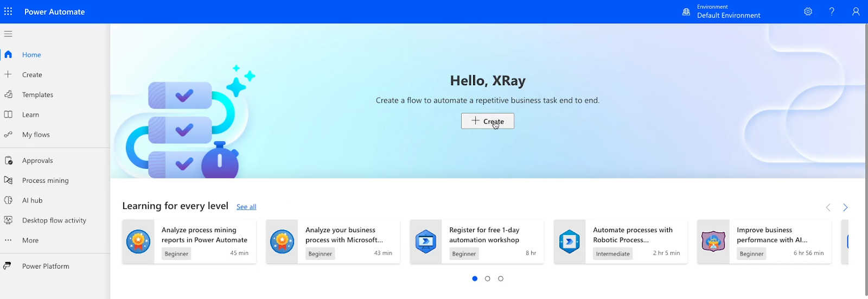Go to Home in the navigation
This screenshot has width=868, height=299.
click(31, 55)
